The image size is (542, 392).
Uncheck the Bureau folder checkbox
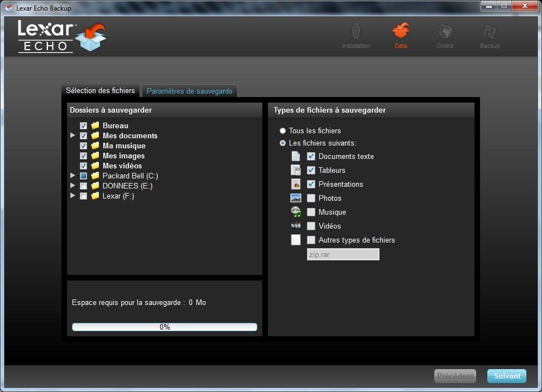pos(83,125)
